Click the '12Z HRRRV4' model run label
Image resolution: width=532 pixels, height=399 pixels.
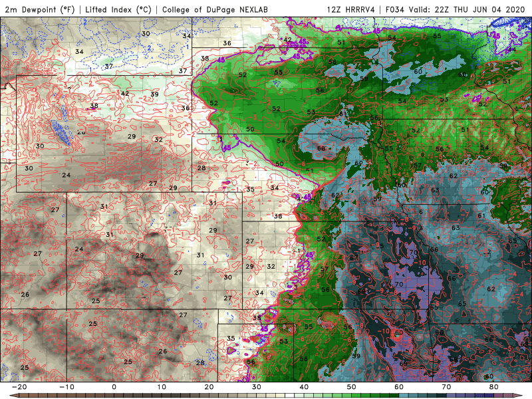tap(351, 9)
